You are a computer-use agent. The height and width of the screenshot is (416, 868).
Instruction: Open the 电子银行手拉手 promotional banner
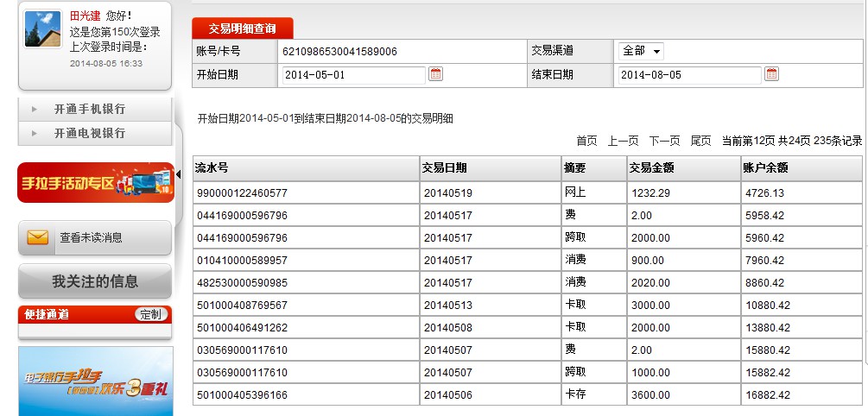tap(95, 381)
